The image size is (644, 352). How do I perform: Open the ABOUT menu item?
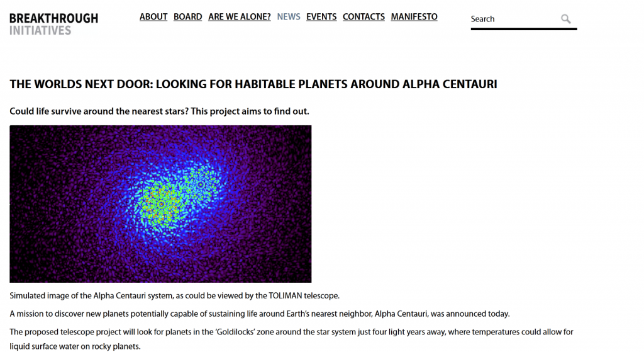[x=153, y=17]
